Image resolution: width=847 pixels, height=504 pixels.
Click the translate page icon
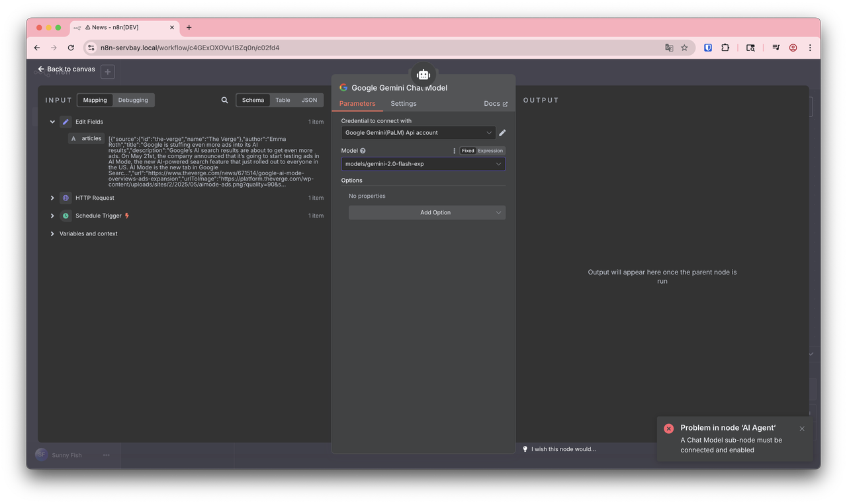[x=669, y=48]
